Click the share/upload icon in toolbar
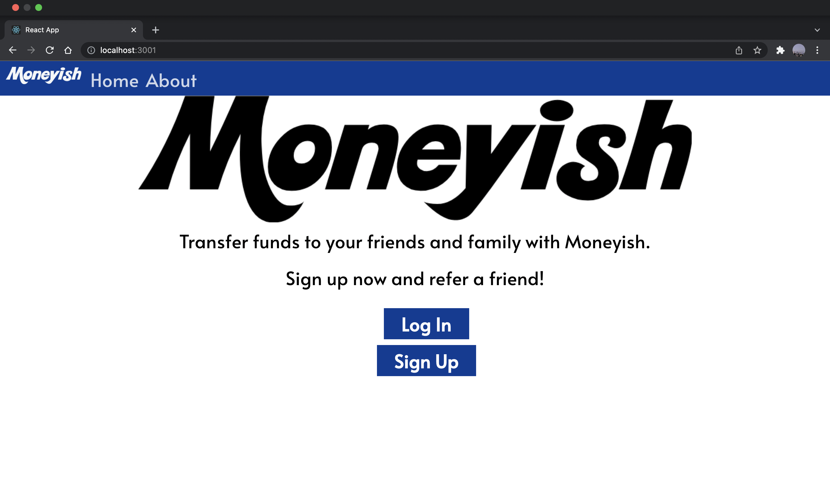This screenshot has width=830, height=504. coord(739,50)
